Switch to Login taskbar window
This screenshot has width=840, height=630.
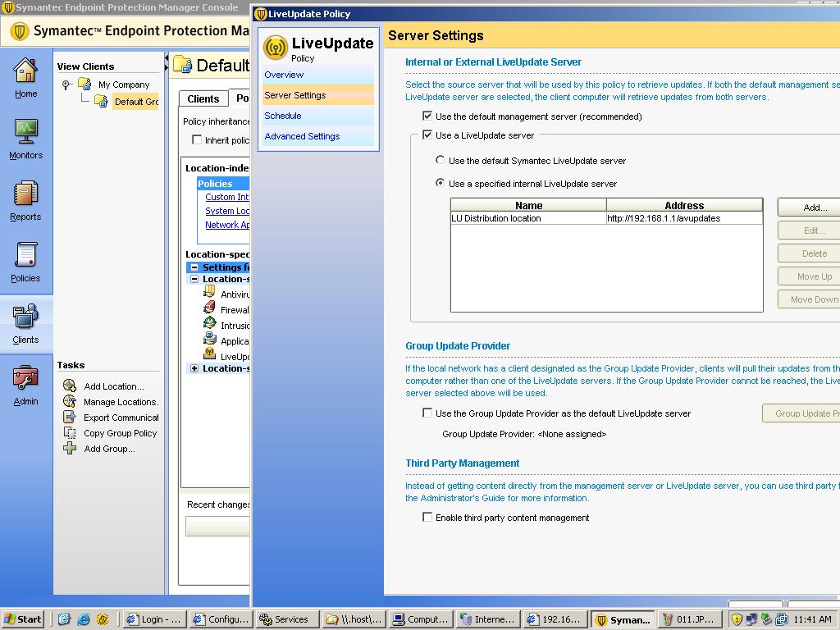click(155, 619)
